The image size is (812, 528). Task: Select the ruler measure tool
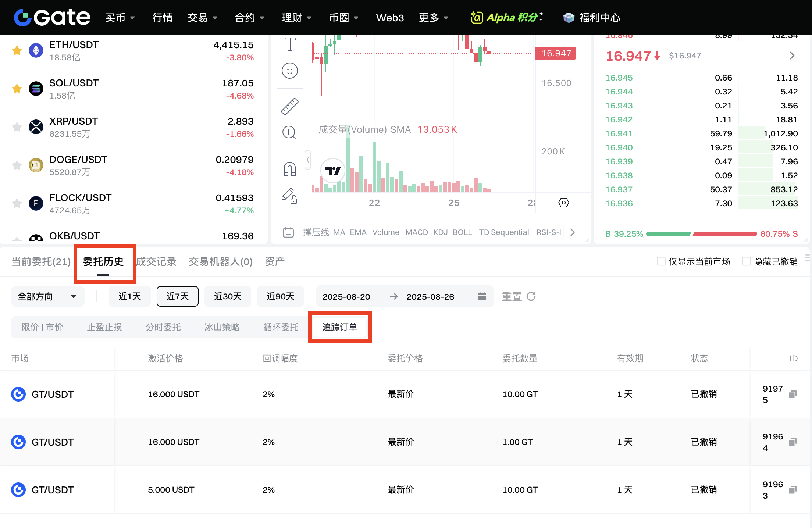[290, 107]
